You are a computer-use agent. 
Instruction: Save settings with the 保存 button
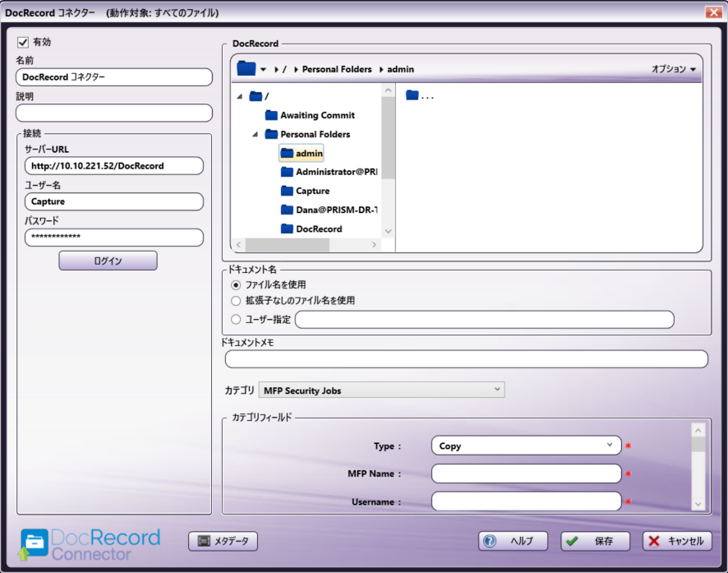pyautogui.click(x=595, y=541)
